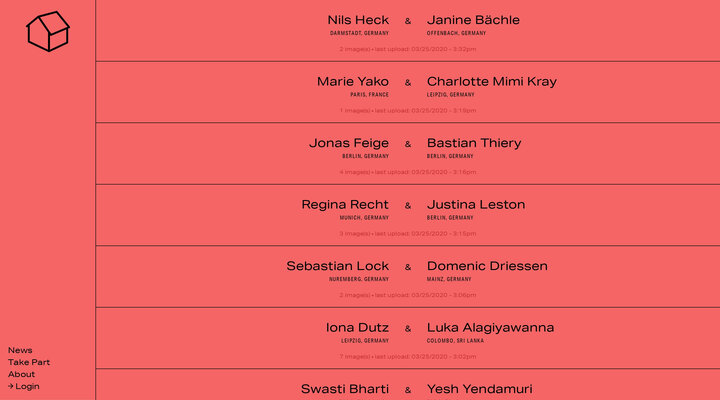Image resolution: width=720 pixels, height=400 pixels.
Task: Open Regina Recht's entry
Action: coord(345,205)
